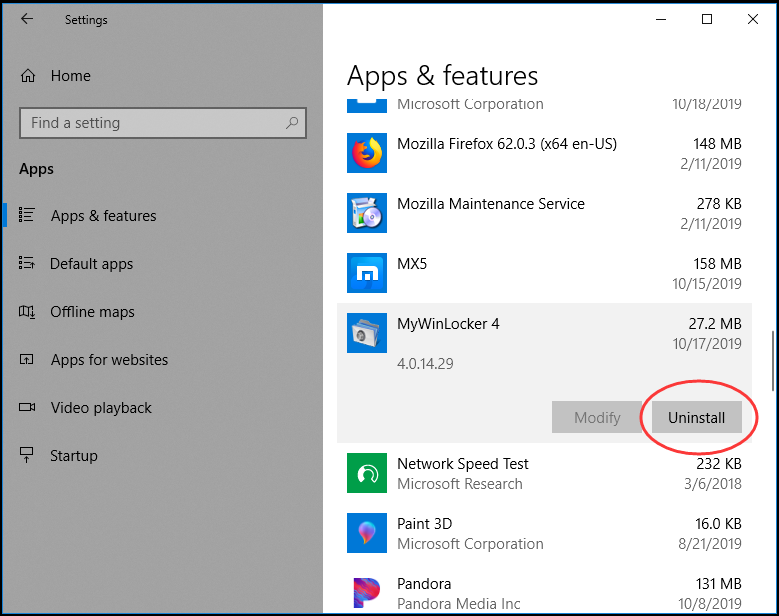Click the Startup icon
The height and width of the screenshot is (616, 779).
point(26,455)
